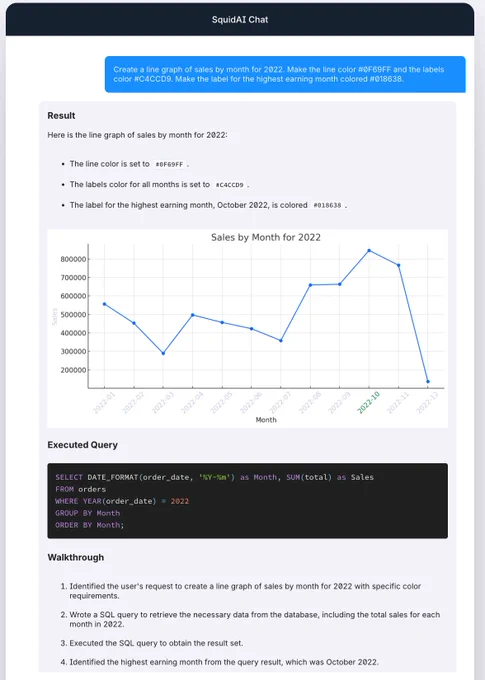The image size is (485, 680).
Task: Click the Walkthrough heading
Action: click(75, 558)
